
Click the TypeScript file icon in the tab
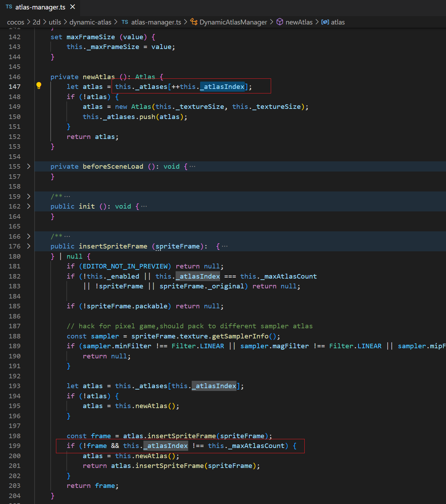[x=9, y=7]
